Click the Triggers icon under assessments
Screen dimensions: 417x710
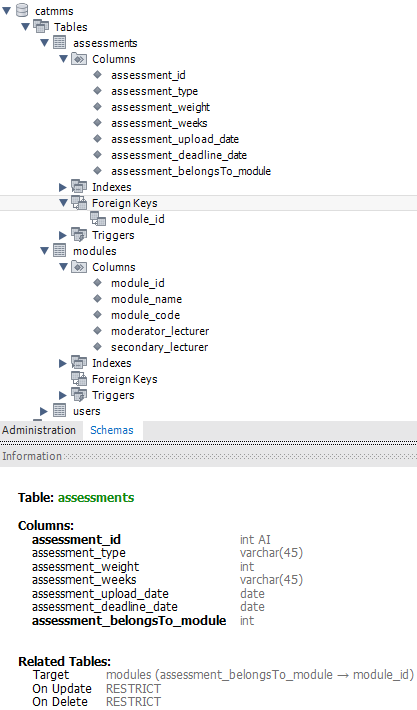click(79, 235)
